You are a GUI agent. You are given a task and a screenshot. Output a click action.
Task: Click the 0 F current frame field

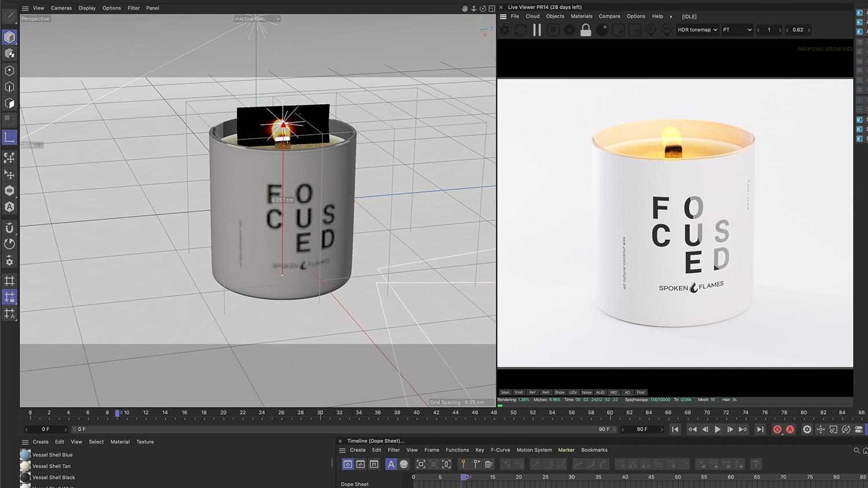click(46, 430)
